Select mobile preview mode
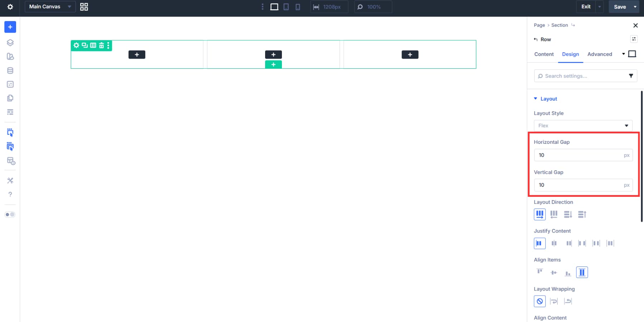Screen dimensions: 644x322 [x=298, y=6]
